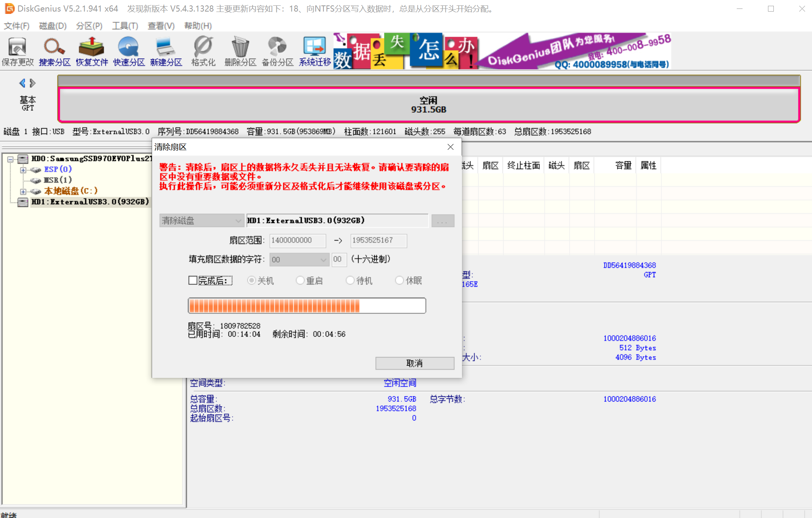Expand the 本地磁盘(C:) tree node

23,191
